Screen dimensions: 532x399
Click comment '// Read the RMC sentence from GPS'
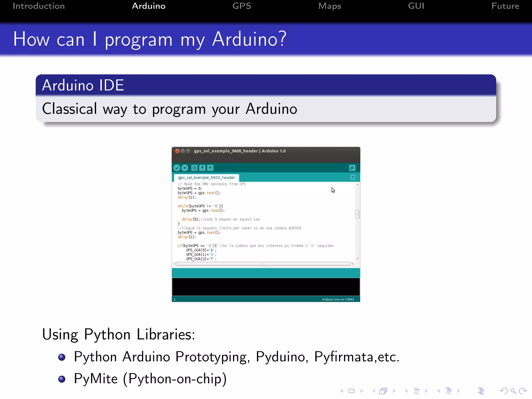pos(212,184)
